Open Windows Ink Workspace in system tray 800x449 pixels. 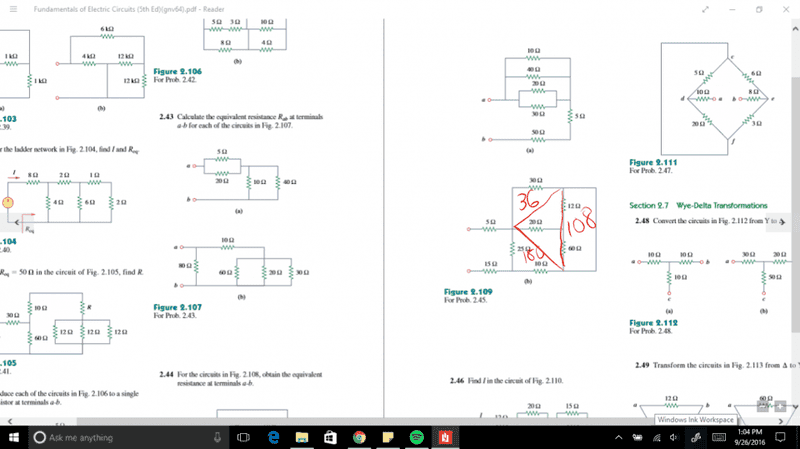[x=696, y=437]
